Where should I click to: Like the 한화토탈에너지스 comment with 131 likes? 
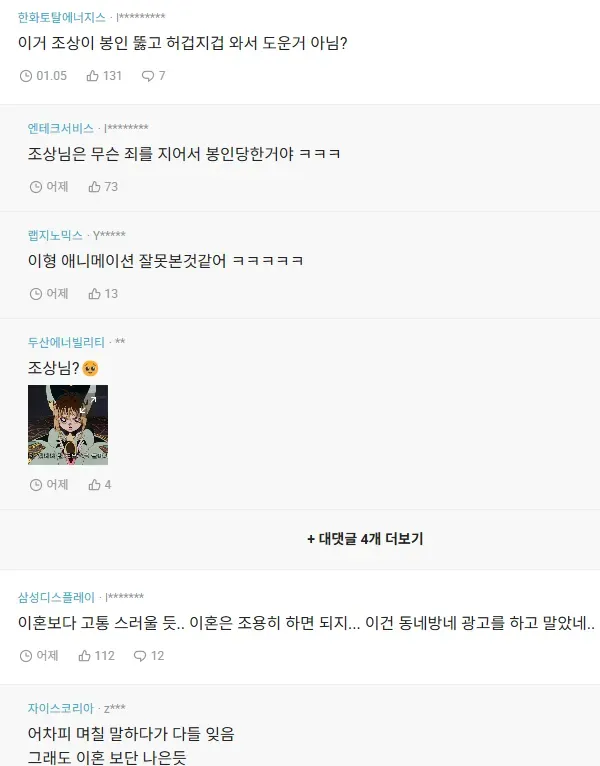tap(104, 76)
